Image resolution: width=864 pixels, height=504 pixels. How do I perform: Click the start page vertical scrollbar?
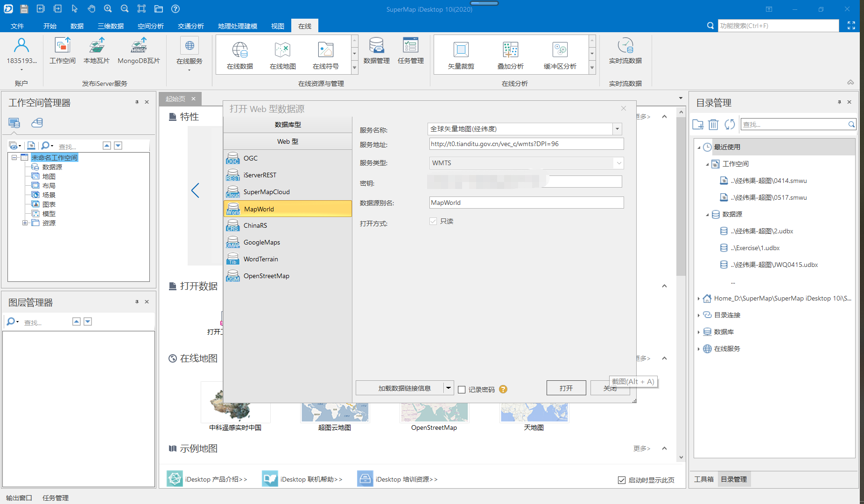pos(681,196)
